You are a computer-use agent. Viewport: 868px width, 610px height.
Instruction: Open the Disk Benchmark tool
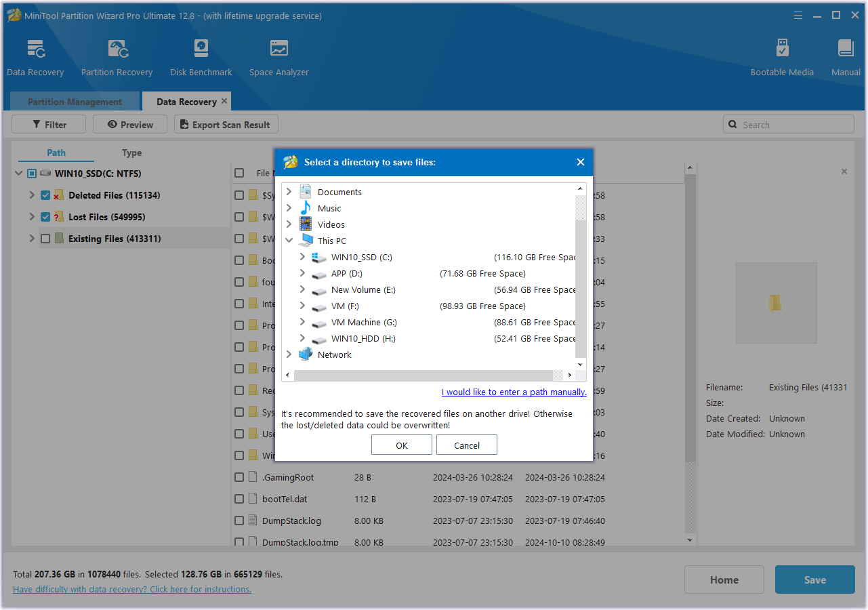click(x=201, y=49)
